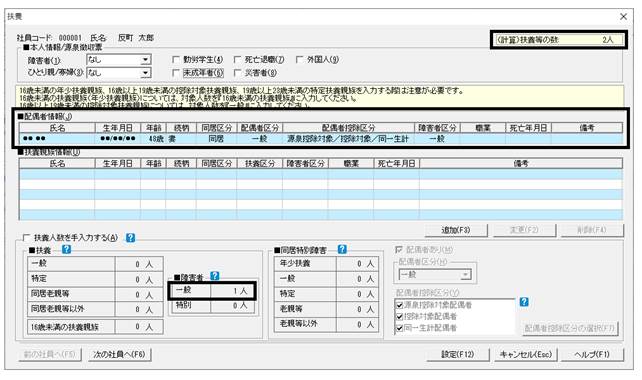Click 配偶者控除区分の選択(F7) button

[x=570, y=328]
